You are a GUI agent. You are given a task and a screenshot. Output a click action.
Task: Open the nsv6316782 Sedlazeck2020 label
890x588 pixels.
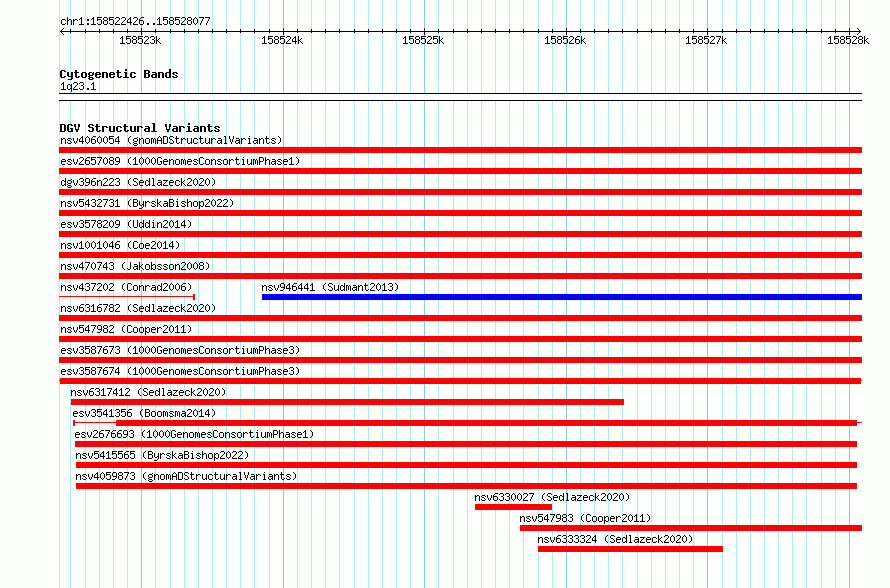pyautogui.click(x=138, y=308)
